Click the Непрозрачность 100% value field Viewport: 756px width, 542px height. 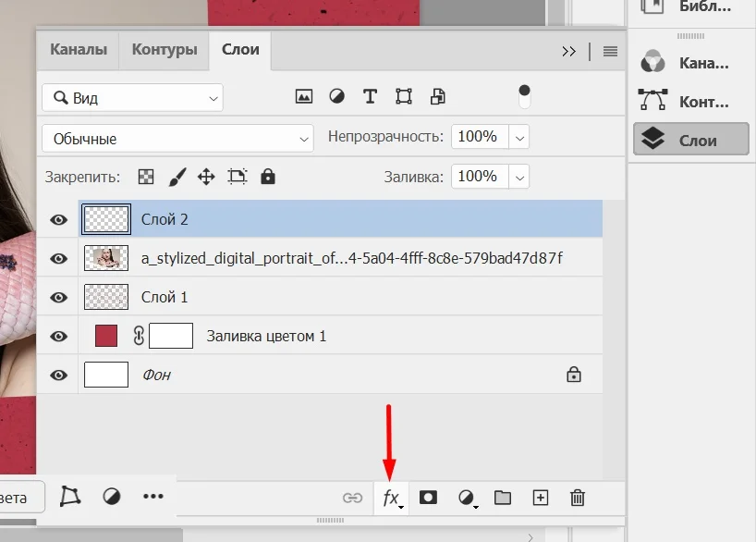(x=480, y=137)
